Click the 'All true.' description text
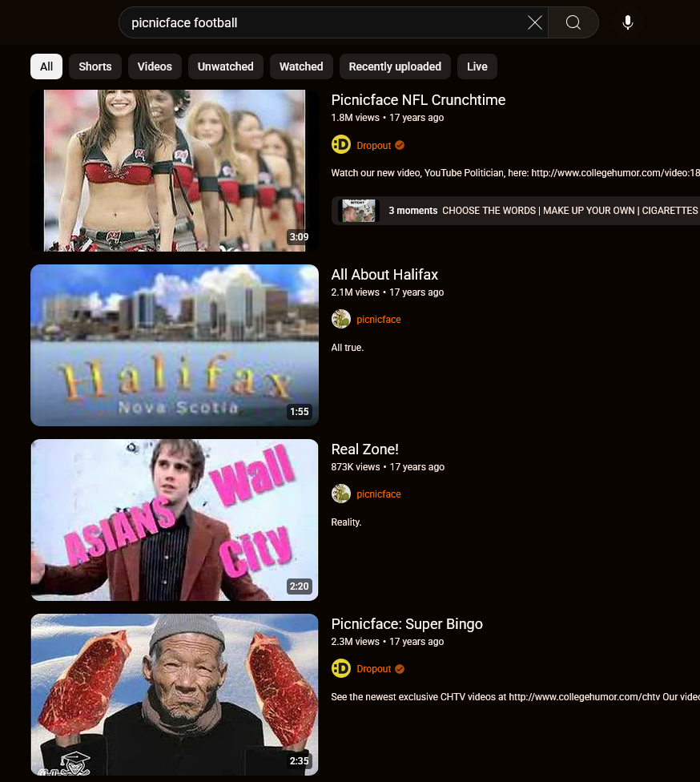 (348, 348)
